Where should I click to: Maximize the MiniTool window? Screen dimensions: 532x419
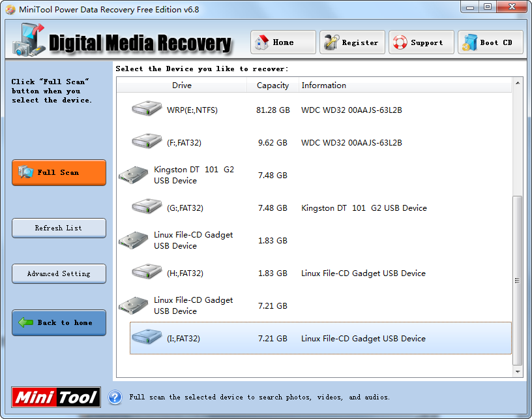(488, 7)
